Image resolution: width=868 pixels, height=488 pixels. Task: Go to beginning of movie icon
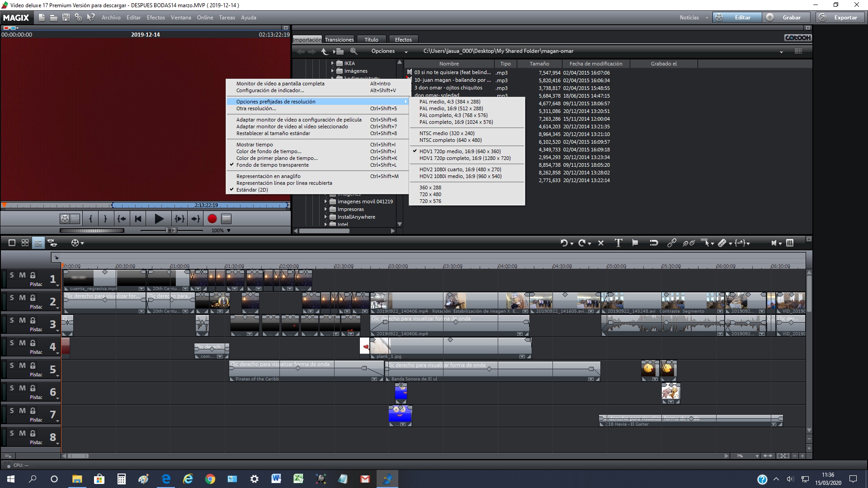point(138,219)
